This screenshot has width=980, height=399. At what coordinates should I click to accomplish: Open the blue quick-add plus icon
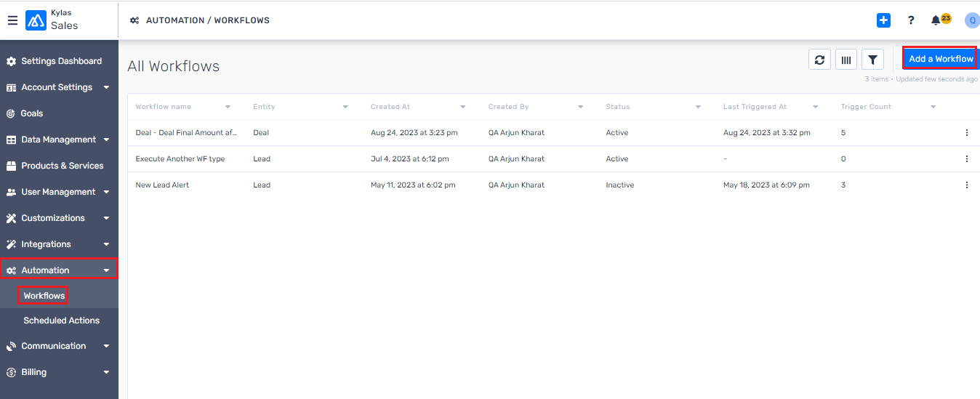883,20
